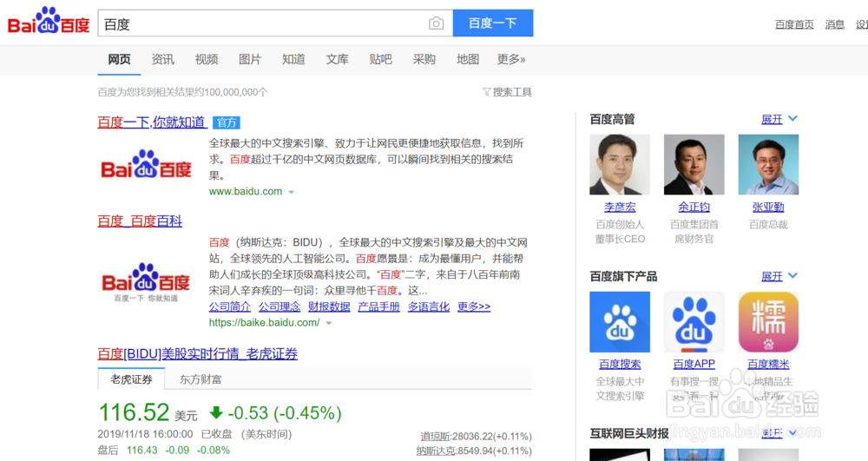868x461 pixels.
Task: Open 百度[BIDU]美股实时行情_老虎证券 result
Action: click(198, 353)
